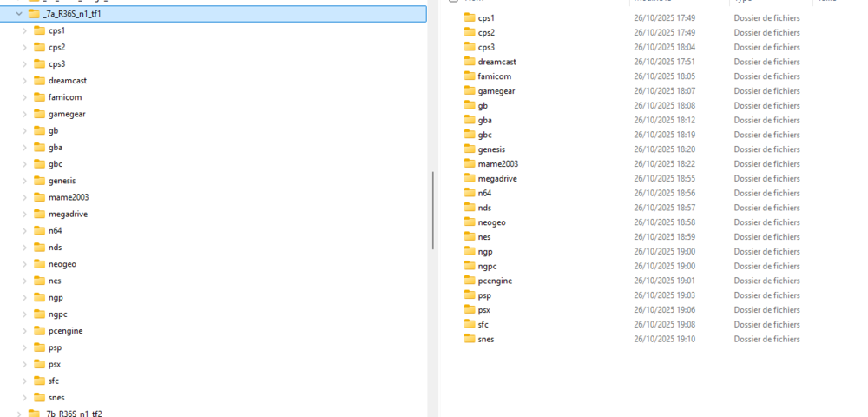
Task: Click nes folder icon in tree
Action: (39, 281)
